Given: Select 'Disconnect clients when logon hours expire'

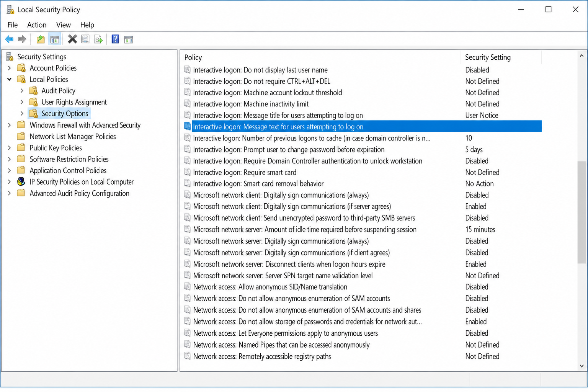Looking at the screenshot, I should click(289, 264).
